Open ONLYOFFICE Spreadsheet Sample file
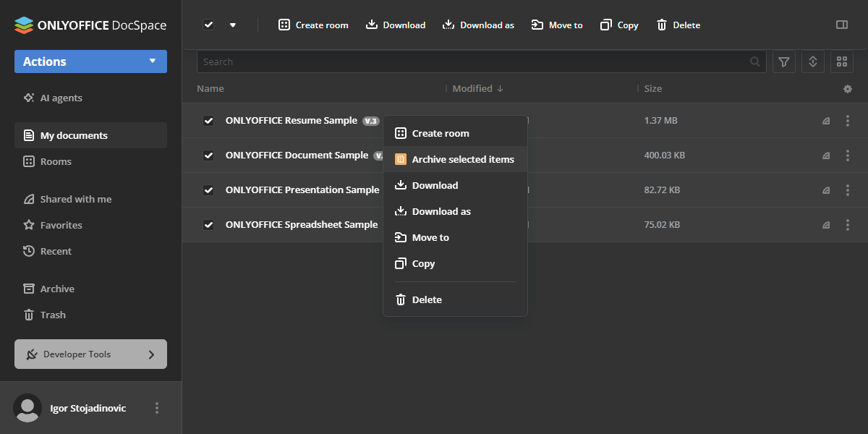This screenshot has width=868, height=434. 302,224
